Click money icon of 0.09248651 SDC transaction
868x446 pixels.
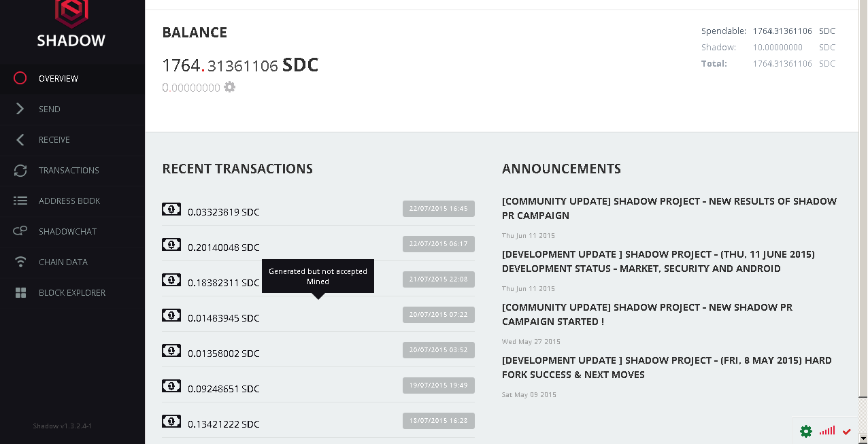point(171,385)
